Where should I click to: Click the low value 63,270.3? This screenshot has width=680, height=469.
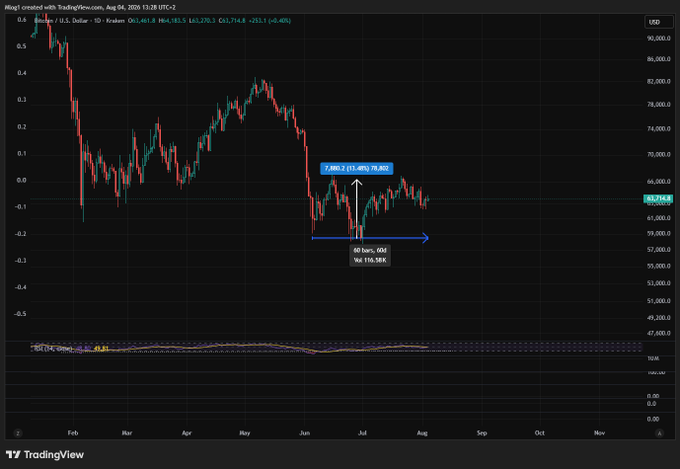point(202,20)
